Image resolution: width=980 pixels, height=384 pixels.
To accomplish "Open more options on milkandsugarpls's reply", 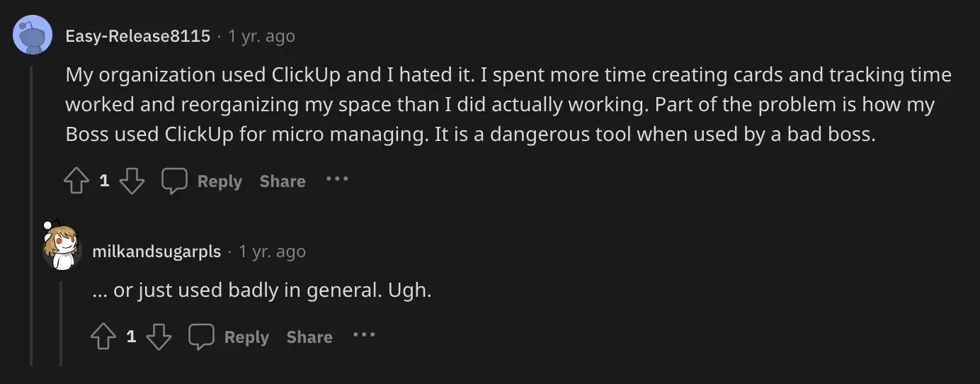I will [364, 335].
